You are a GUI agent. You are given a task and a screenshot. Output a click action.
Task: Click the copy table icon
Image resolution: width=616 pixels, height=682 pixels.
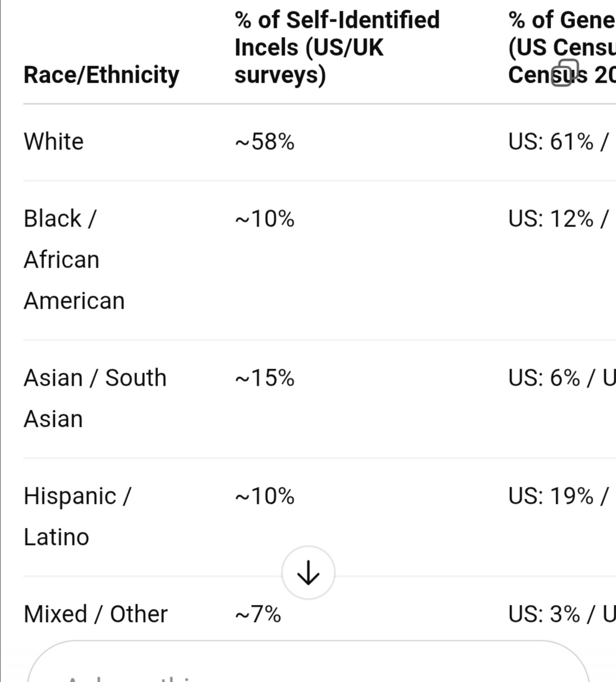click(565, 72)
